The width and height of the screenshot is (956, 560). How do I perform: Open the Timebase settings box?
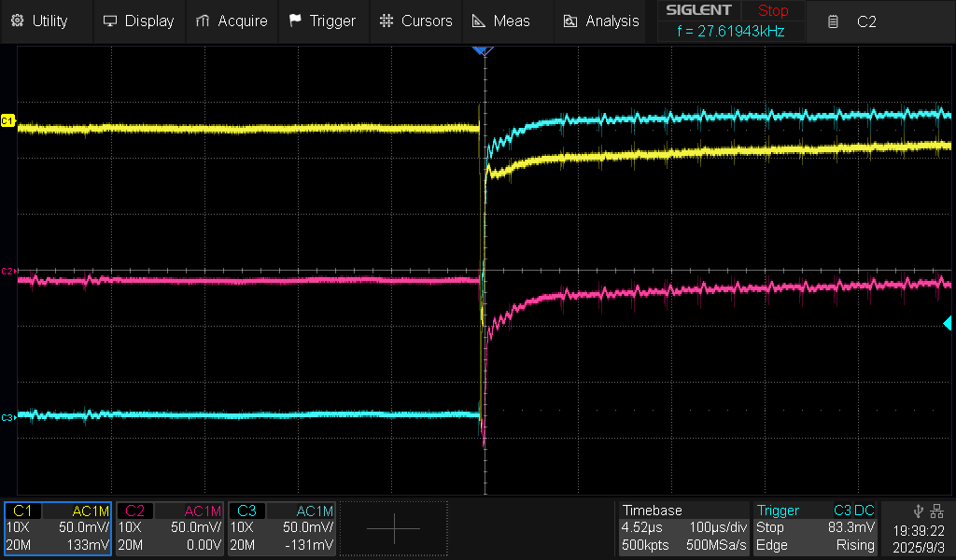coord(684,528)
